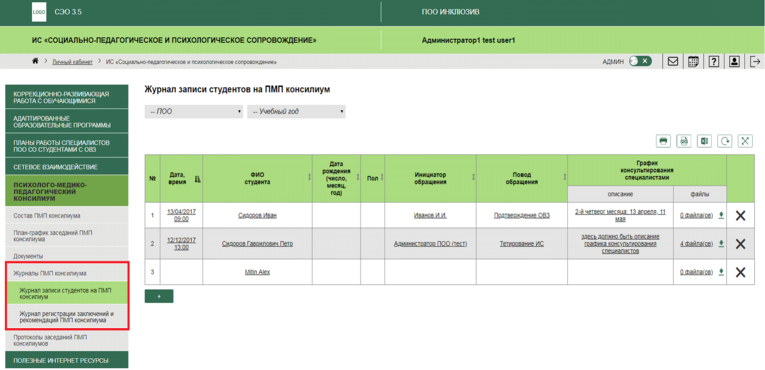Open Коррекционно-развивающая работа с обучающимися menu
The height and width of the screenshot is (370, 765).
(x=66, y=97)
